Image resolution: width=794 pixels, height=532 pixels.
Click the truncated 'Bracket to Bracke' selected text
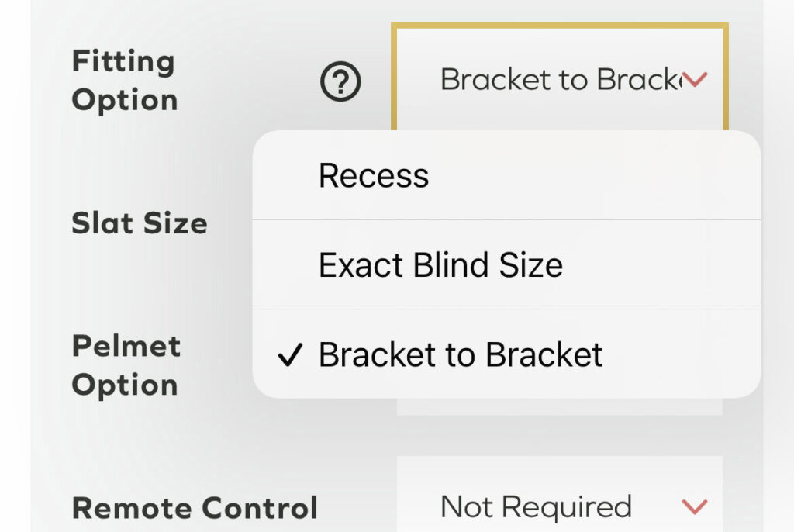(560, 79)
